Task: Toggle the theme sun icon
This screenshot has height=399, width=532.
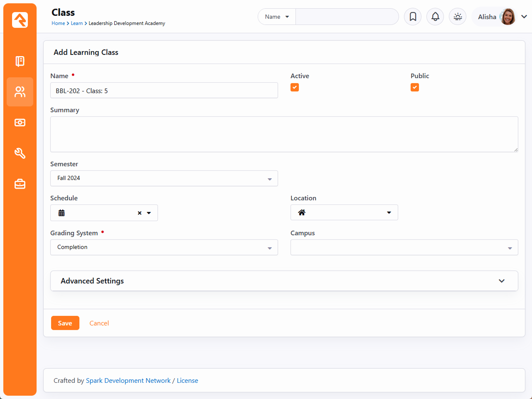Action: coord(458,17)
